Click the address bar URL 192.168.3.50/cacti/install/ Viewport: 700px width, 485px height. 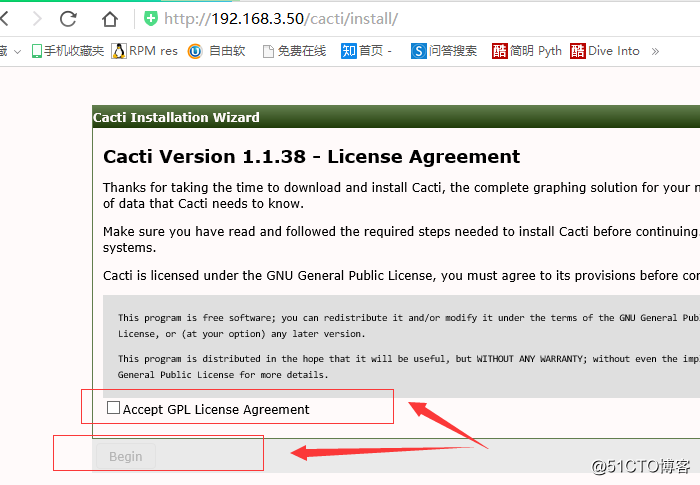[x=281, y=19]
